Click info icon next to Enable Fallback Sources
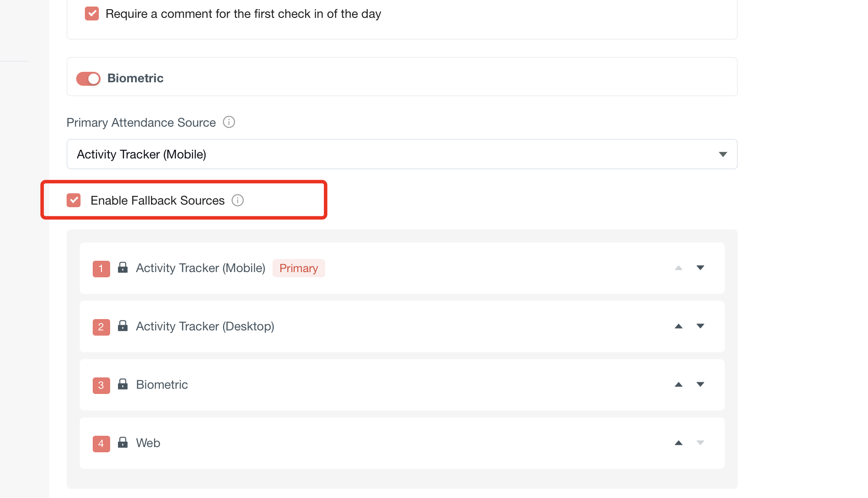Image resolution: width=868 pixels, height=498 pixels. click(238, 200)
